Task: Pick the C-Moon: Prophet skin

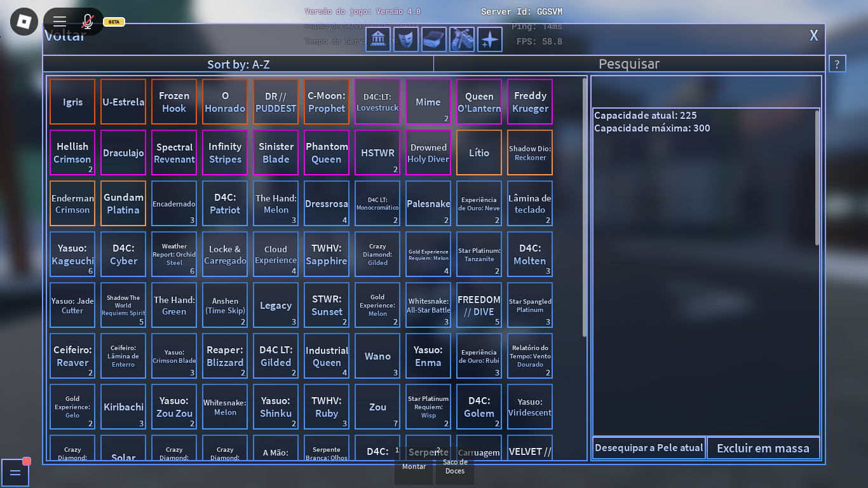Action: tap(327, 102)
